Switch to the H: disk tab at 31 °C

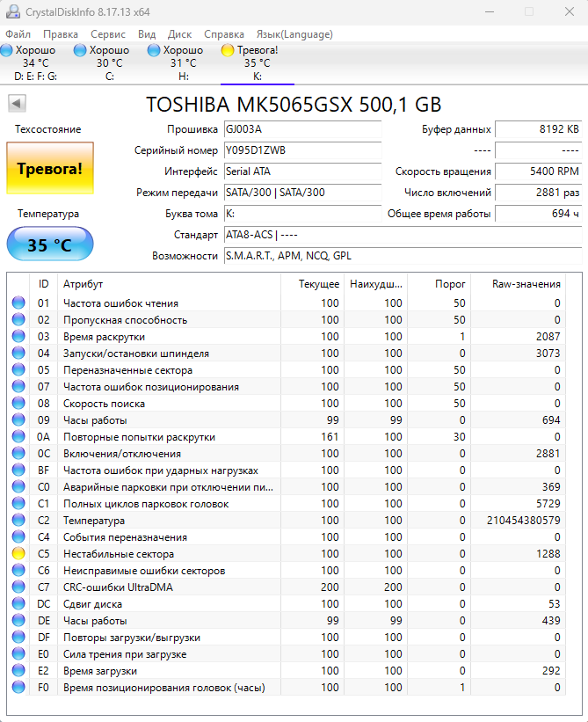pyautogui.click(x=184, y=63)
